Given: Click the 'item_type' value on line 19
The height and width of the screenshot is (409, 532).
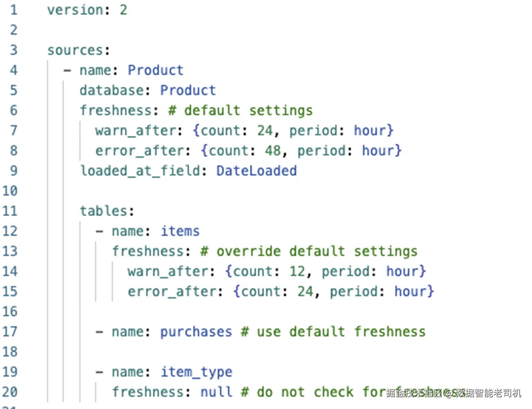Looking at the screenshot, I should click(197, 372).
